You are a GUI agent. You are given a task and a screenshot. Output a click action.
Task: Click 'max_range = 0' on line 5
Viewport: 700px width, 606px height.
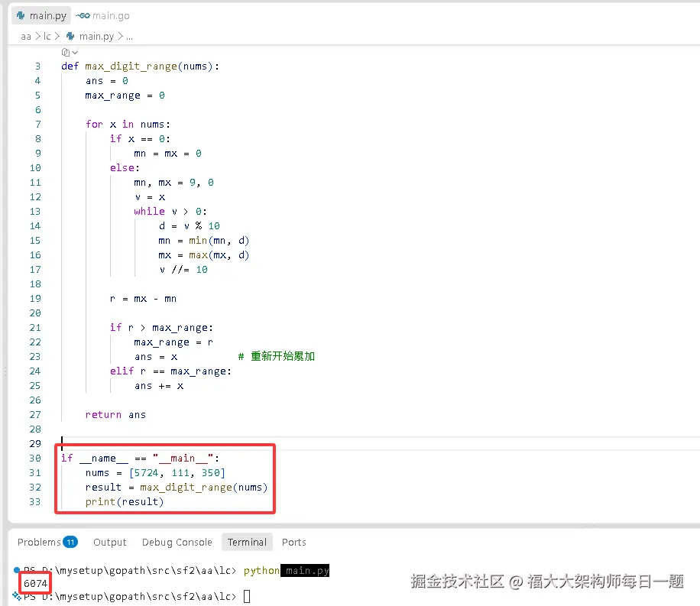pyautogui.click(x=125, y=95)
